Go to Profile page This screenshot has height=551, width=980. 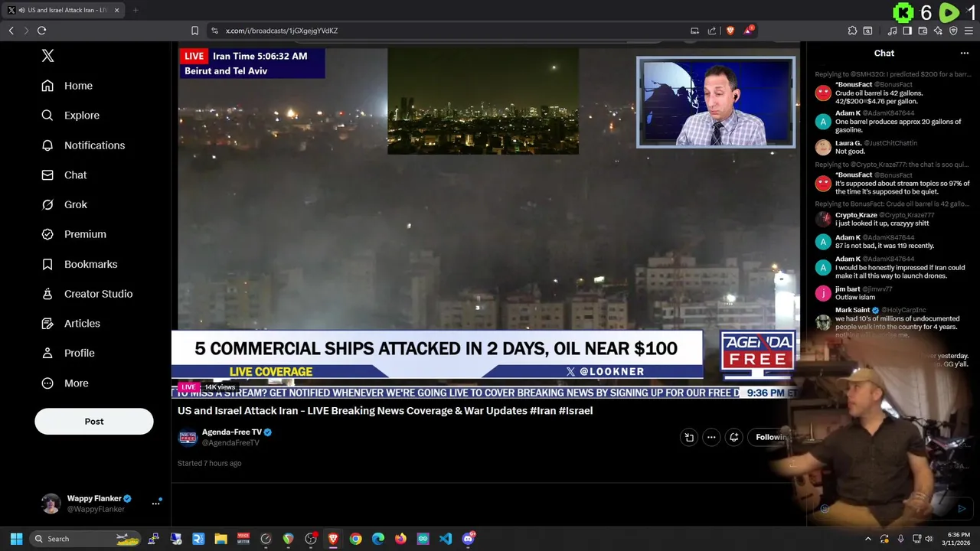click(x=68, y=354)
